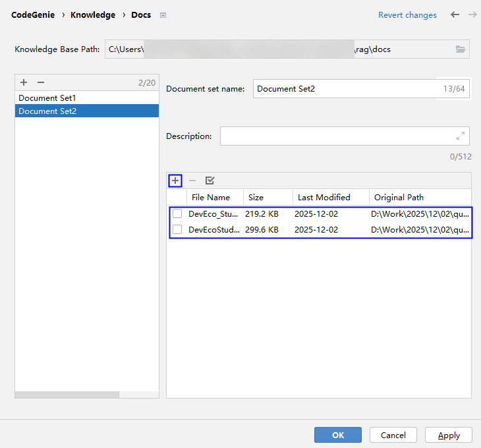Sort by File Name column header
The image size is (481, 448).
pos(210,197)
